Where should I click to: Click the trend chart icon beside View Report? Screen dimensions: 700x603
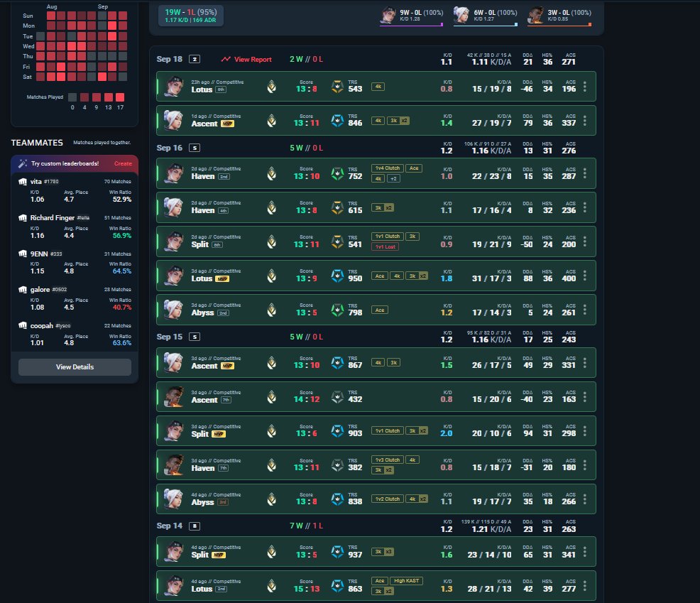[226, 59]
